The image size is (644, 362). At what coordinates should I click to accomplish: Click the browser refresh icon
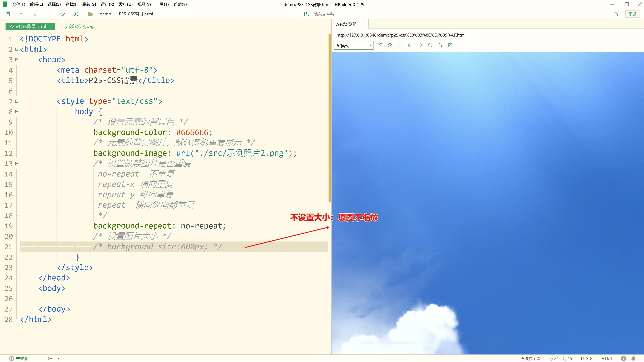click(430, 45)
